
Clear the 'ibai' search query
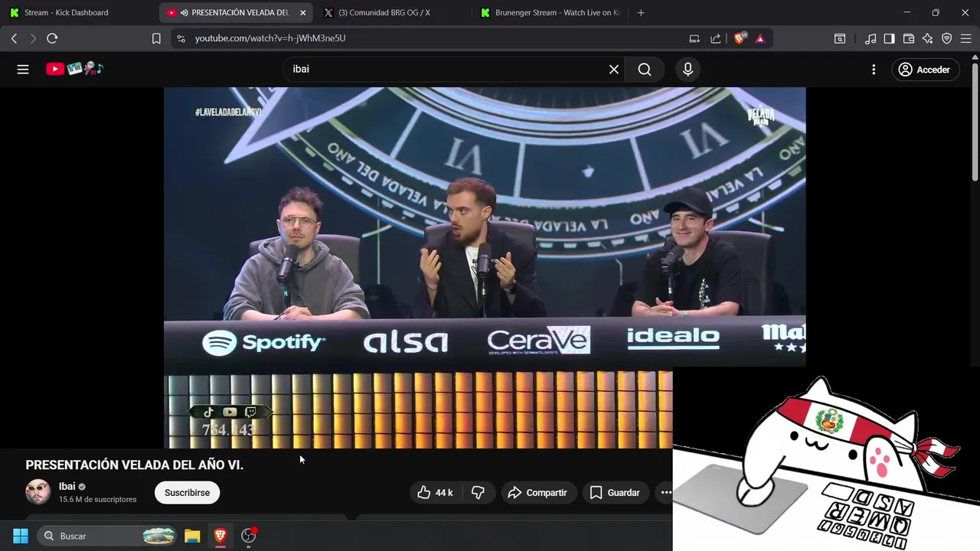pyautogui.click(x=614, y=70)
